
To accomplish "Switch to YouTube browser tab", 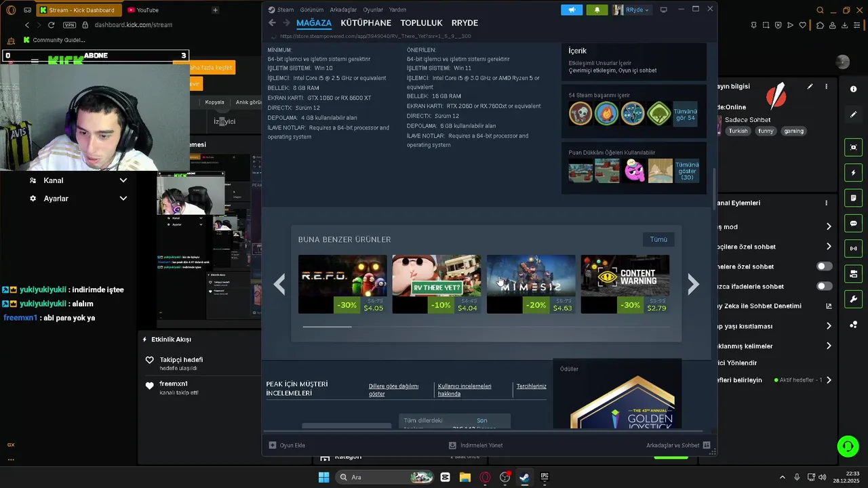I will (147, 10).
